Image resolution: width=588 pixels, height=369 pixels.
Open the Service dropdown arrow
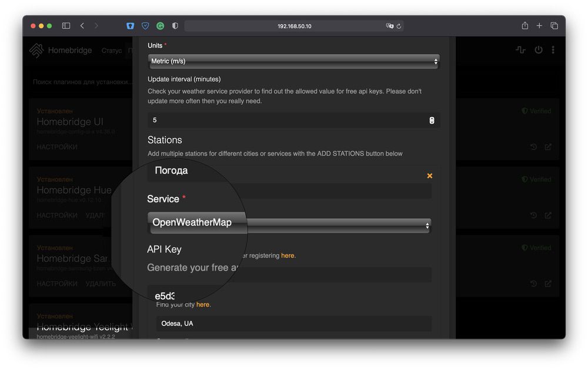coord(427,226)
